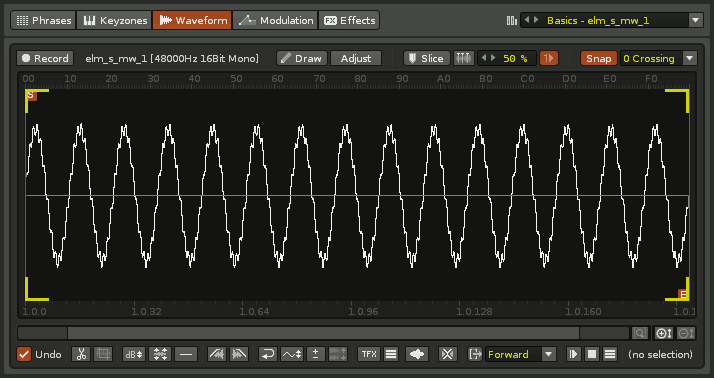The image size is (714, 378).
Task: Click the invert phase plus-minus icon
Action: [316, 354]
